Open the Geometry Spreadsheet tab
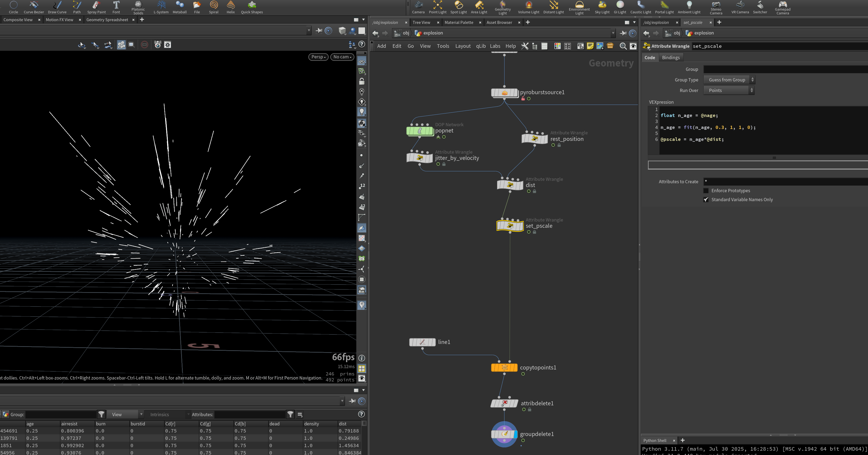868x455 pixels. 107,20
